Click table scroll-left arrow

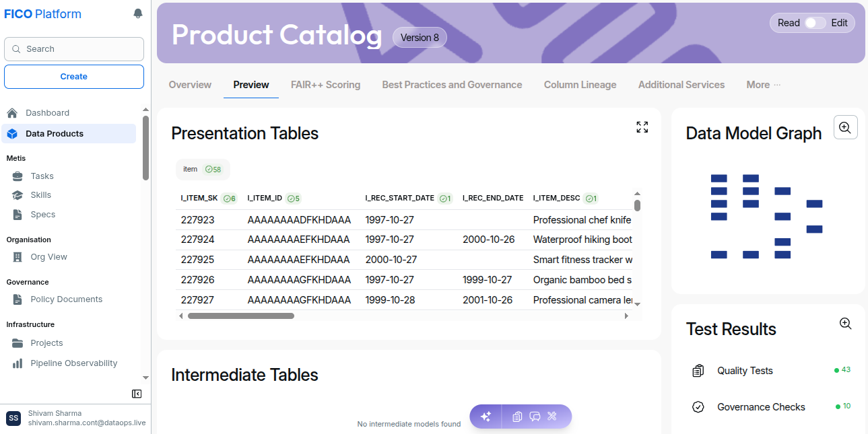coord(180,316)
